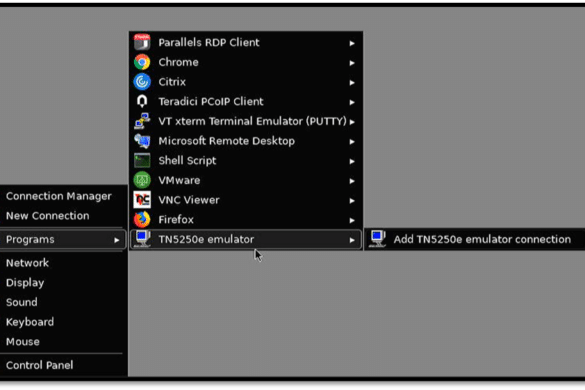585x390 pixels.
Task: Click the TN5250e emulator submenu arrow
Action: 352,240
